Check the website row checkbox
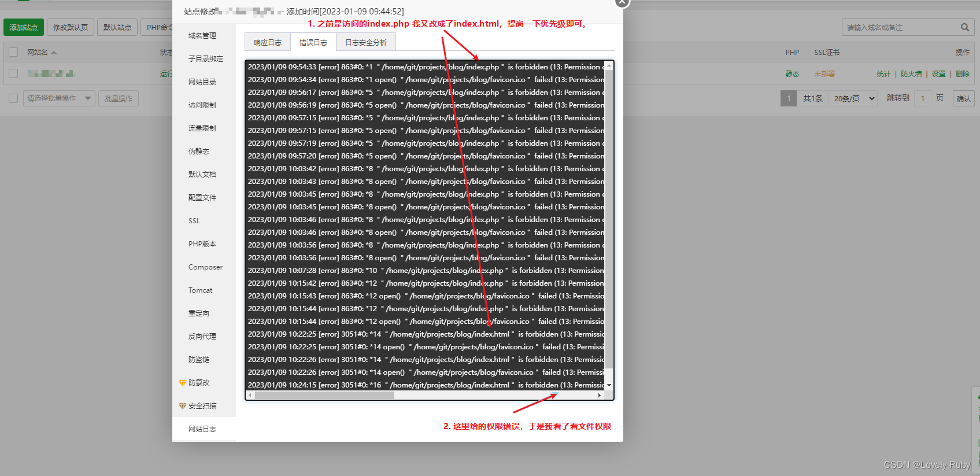The height and width of the screenshot is (476, 980). coord(13,73)
